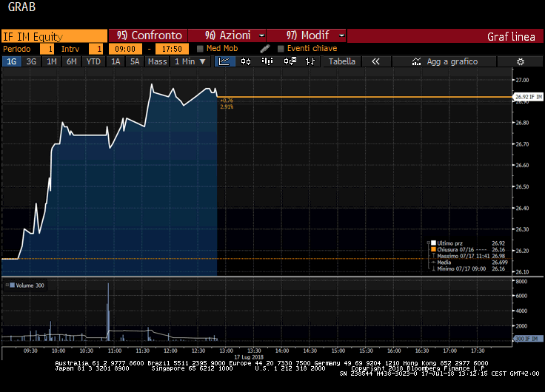Click the pencil annotation icon
545x392 pixels.
(x=265, y=49)
